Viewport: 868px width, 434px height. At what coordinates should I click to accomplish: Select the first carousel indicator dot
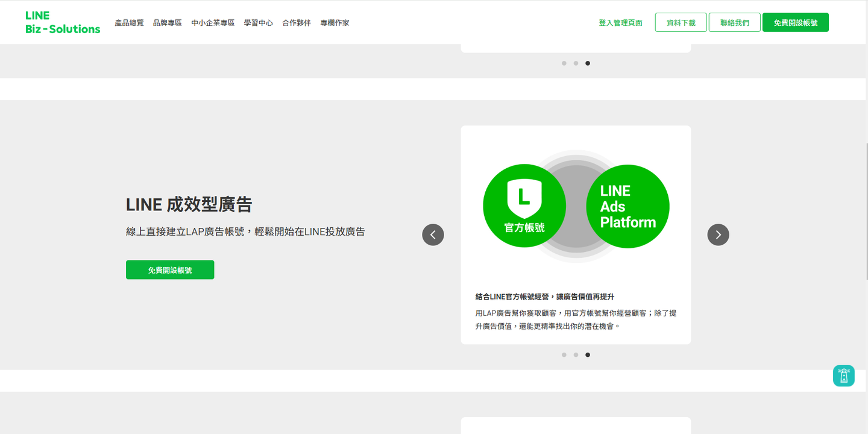click(x=564, y=354)
